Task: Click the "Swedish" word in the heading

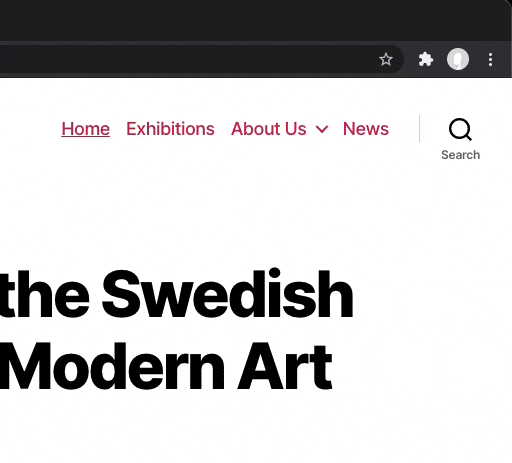Action: click(227, 294)
